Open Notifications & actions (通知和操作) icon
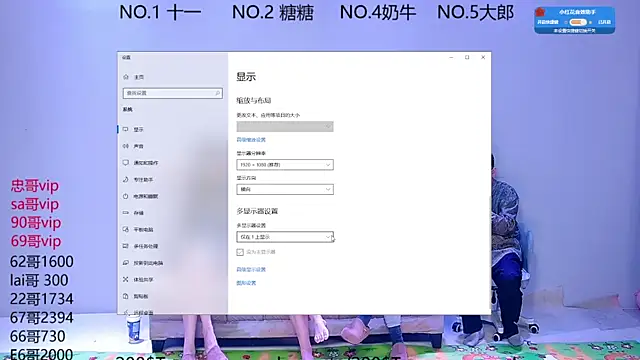The height and width of the screenshot is (360, 640). [x=126, y=162]
